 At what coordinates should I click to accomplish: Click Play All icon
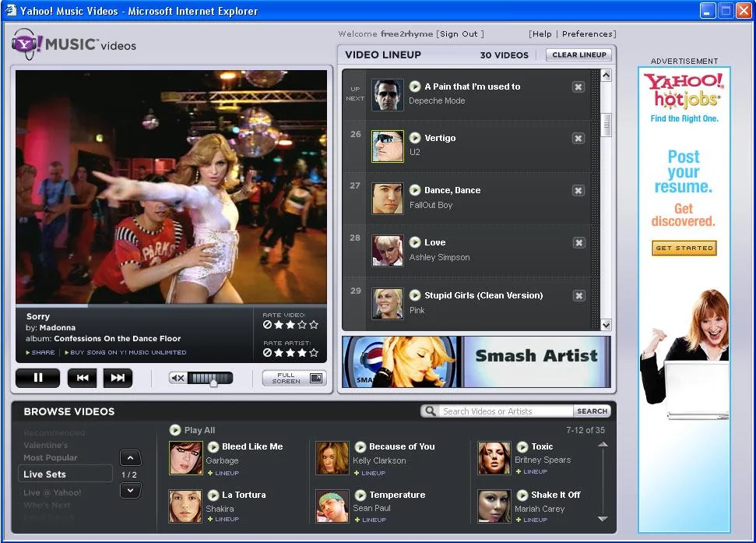[175, 430]
